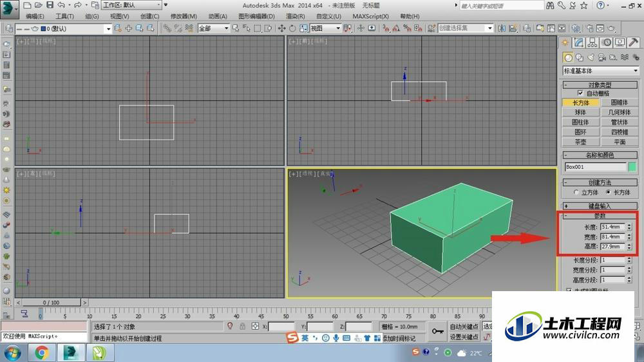Click the 平面 plane button
This screenshot has height=362, width=644.
tap(619, 142)
